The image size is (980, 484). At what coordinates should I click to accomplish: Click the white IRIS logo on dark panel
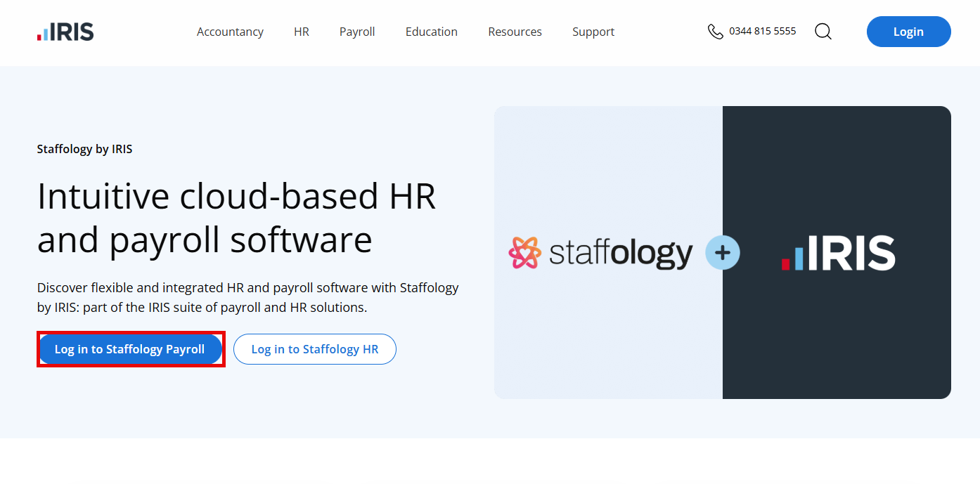(838, 254)
